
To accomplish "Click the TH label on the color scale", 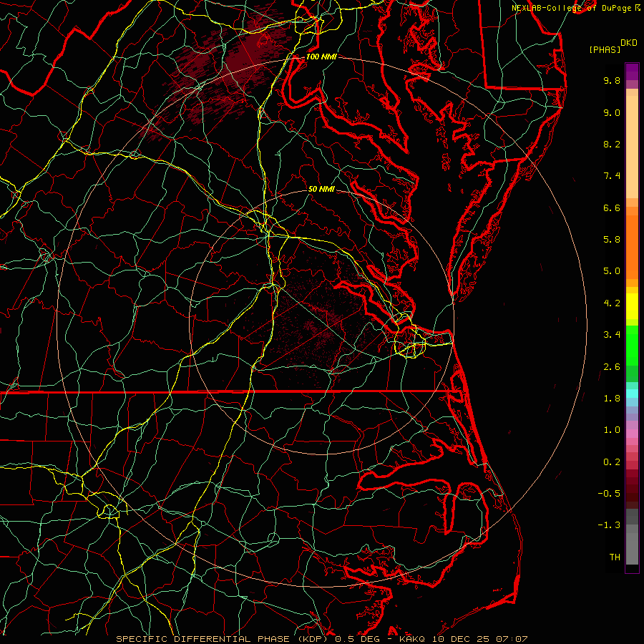I will [615, 557].
